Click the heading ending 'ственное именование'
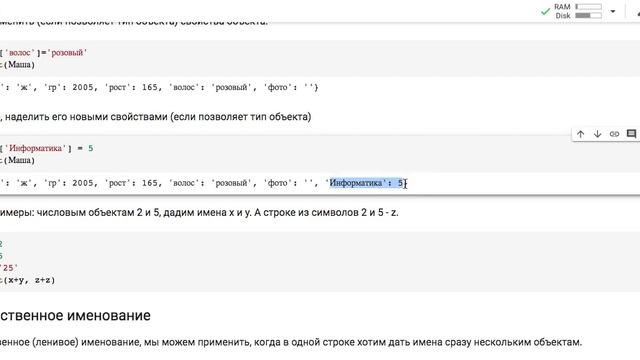 tap(75, 316)
